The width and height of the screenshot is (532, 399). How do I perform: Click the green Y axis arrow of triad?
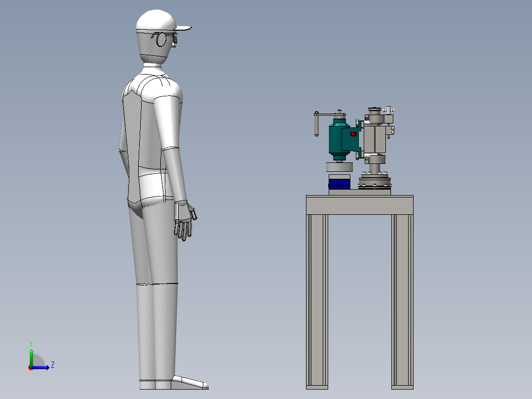point(31,357)
